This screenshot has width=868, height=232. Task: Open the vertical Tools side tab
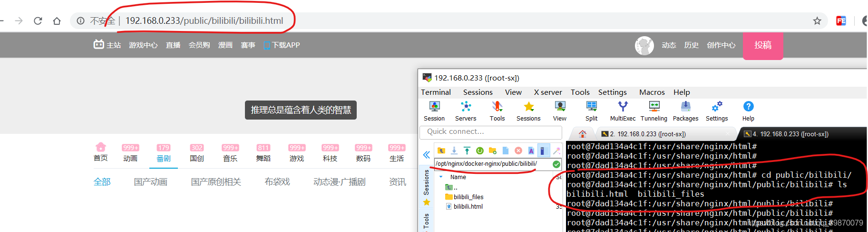[x=427, y=222]
